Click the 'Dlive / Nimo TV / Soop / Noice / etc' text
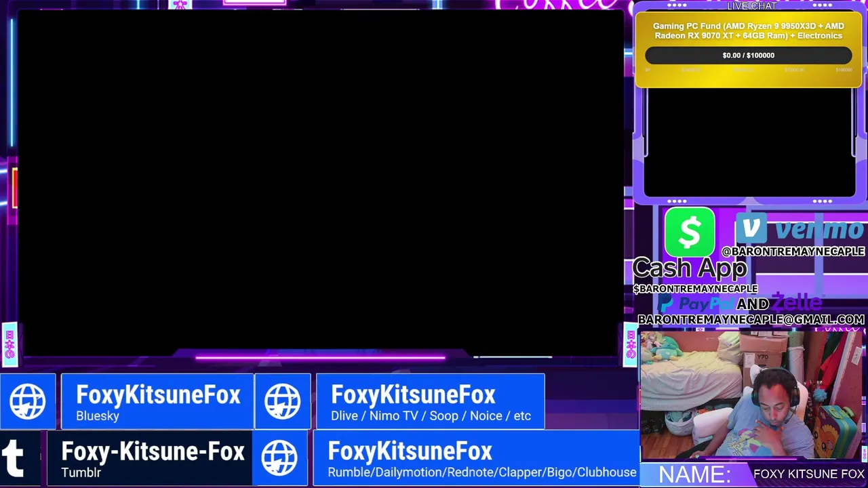 click(431, 416)
